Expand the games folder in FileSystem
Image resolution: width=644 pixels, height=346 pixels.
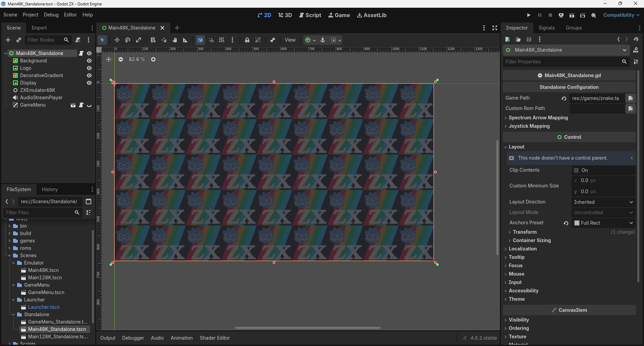click(9, 241)
